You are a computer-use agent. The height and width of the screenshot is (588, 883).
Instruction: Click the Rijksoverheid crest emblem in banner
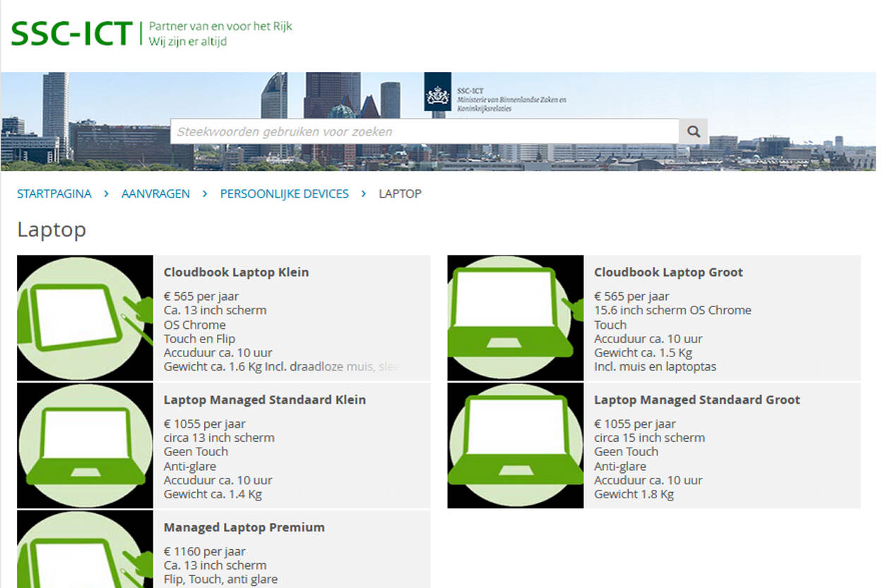[437, 92]
